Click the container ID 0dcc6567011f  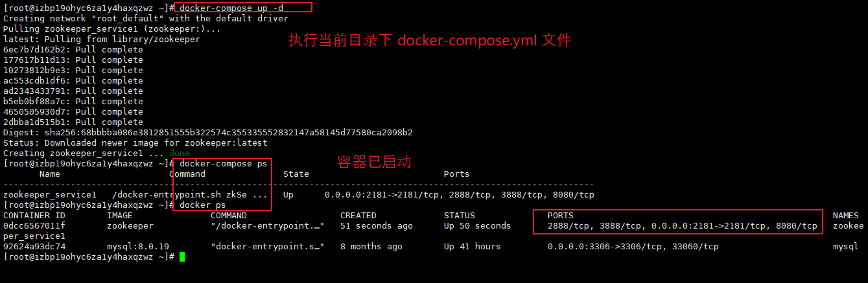pos(34,226)
